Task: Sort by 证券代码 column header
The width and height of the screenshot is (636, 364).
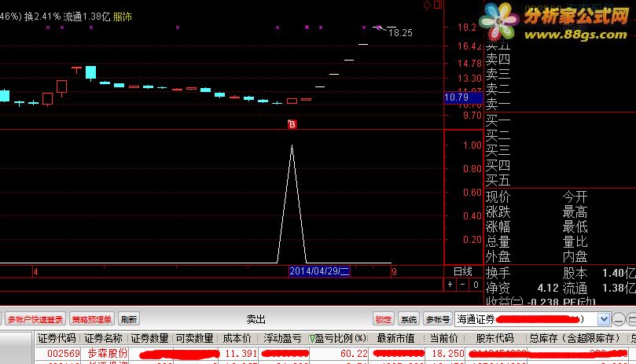Action: [57, 338]
